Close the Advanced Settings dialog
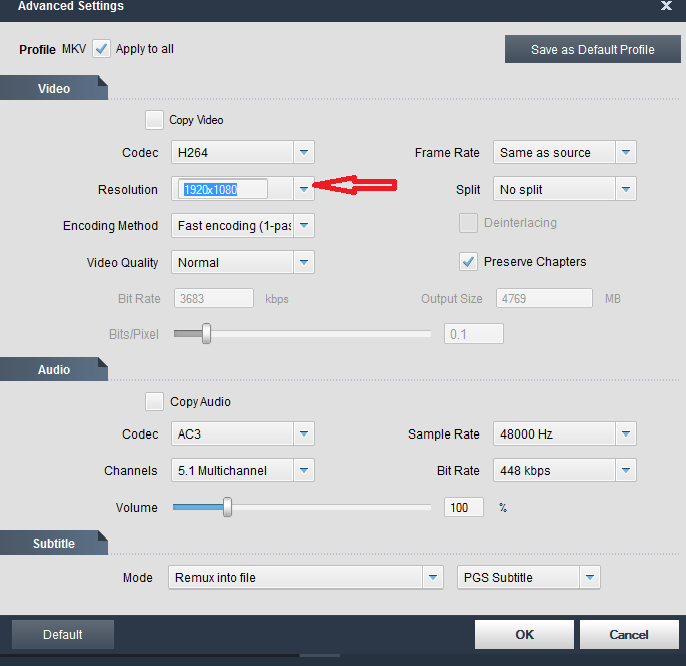Image resolution: width=686 pixels, height=666 pixels. click(x=666, y=6)
